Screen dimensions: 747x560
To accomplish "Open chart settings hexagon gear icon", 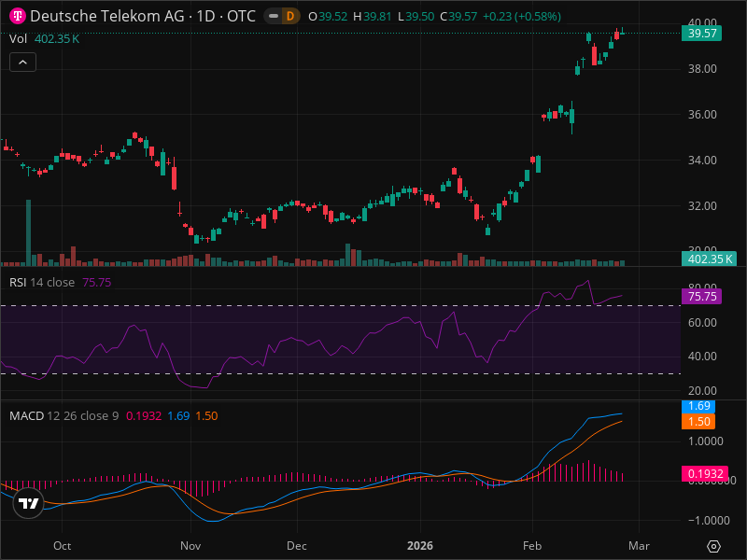I will click(x=713, y=546).
